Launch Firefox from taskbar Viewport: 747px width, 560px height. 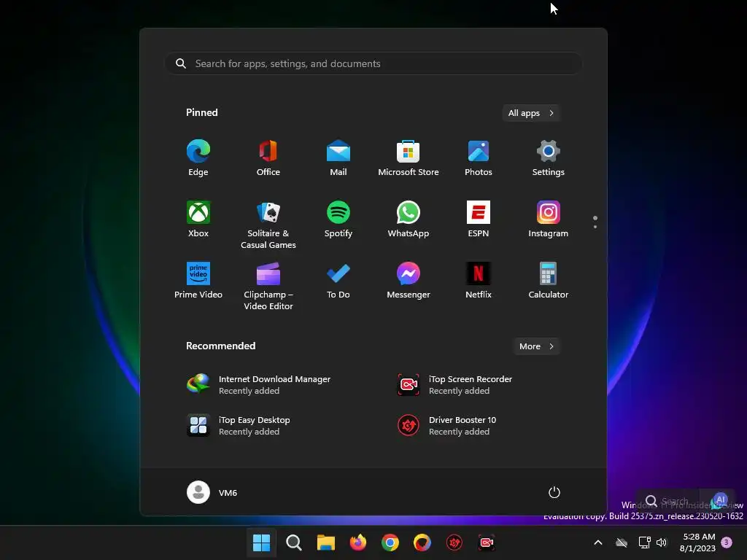point(357,542)
